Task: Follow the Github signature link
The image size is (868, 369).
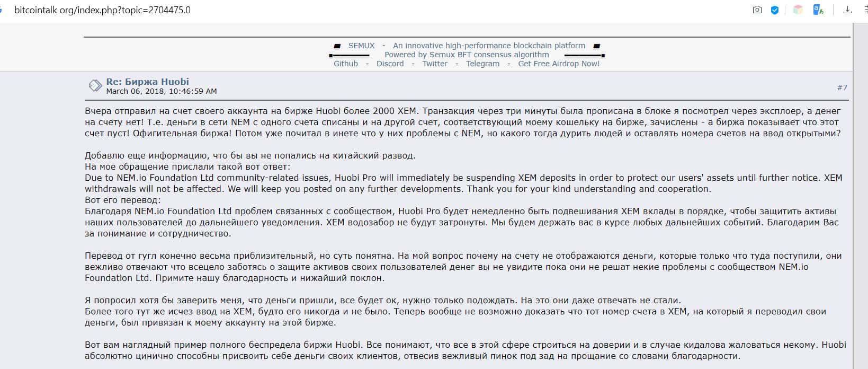Action: pyautogui.click(x=346, y=64)
